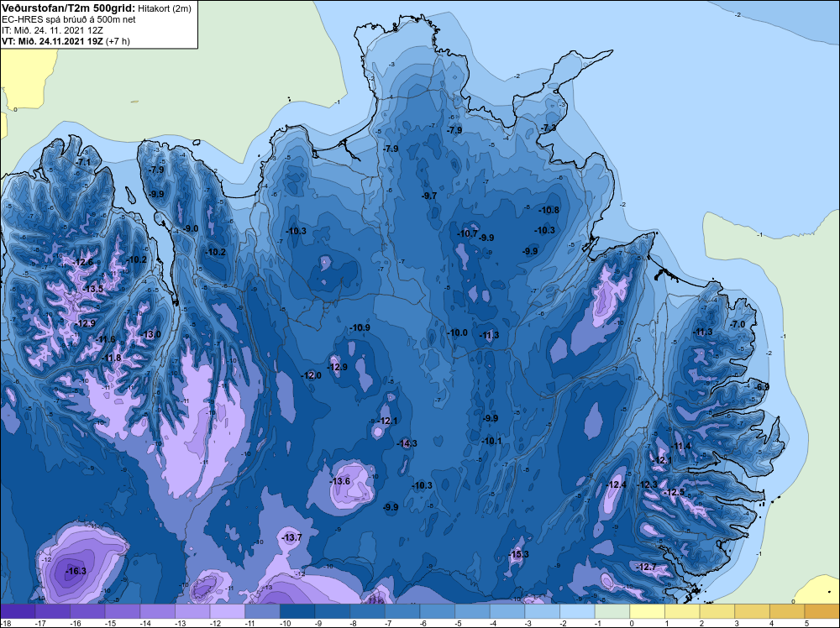The width and height of the screenshot is (840, 628).
Task: Click the '3' legend scale label
Action: coord(737,623)
